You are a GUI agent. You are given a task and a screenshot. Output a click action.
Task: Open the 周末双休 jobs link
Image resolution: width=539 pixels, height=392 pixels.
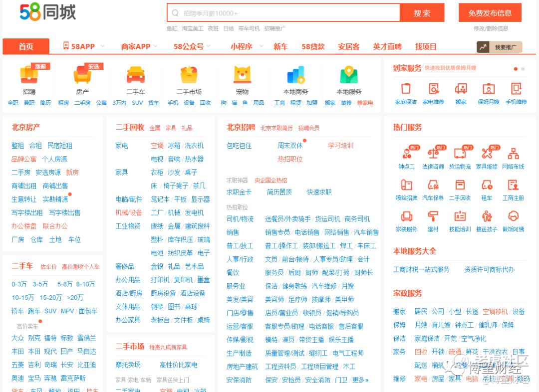tap(290, 146)
